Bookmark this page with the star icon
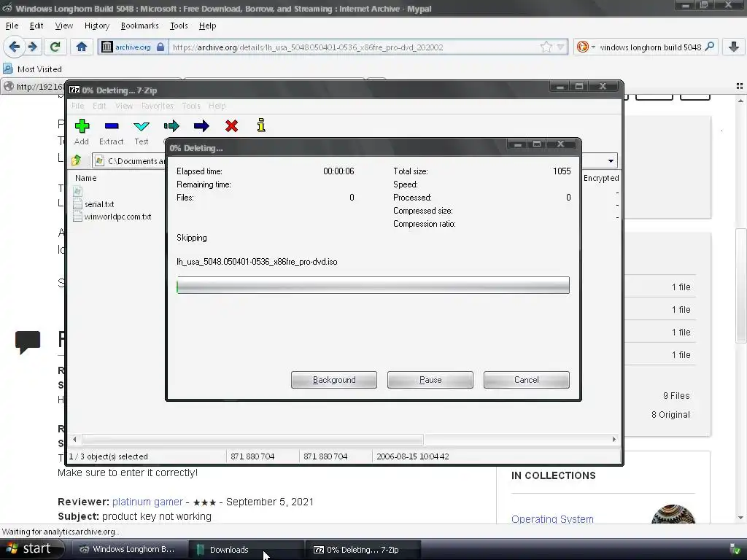747x560 pixels. 546,47
